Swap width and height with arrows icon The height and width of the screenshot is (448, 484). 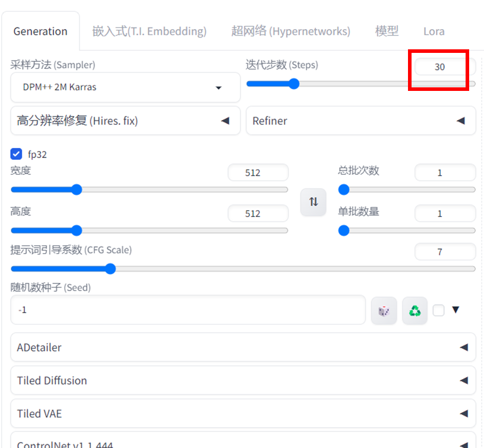tap(314, 202)
